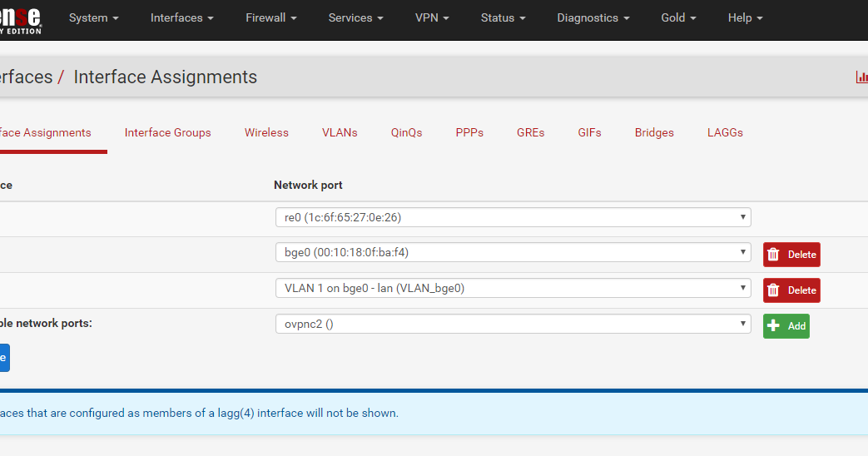This screenshot has height=456, width=868.
Task: Expand the ovpnc2 available ports dropdown
Action: 513,324
